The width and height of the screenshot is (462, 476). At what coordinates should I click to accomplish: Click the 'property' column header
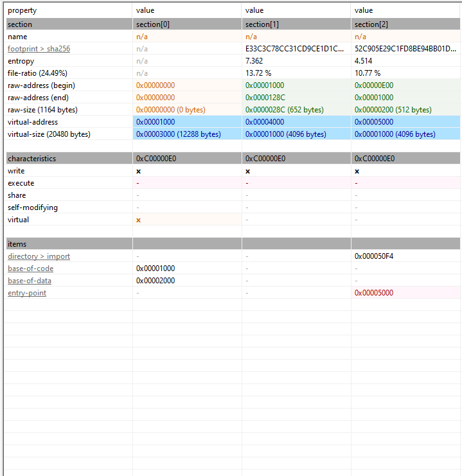22,10
